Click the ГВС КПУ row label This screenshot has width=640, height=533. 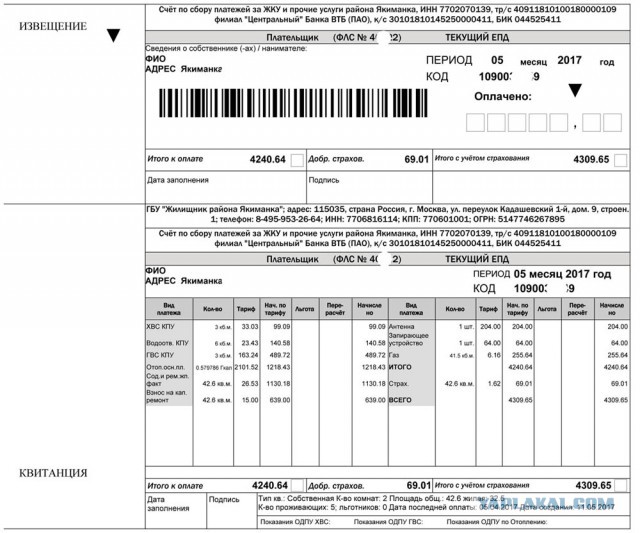[160, 355]
